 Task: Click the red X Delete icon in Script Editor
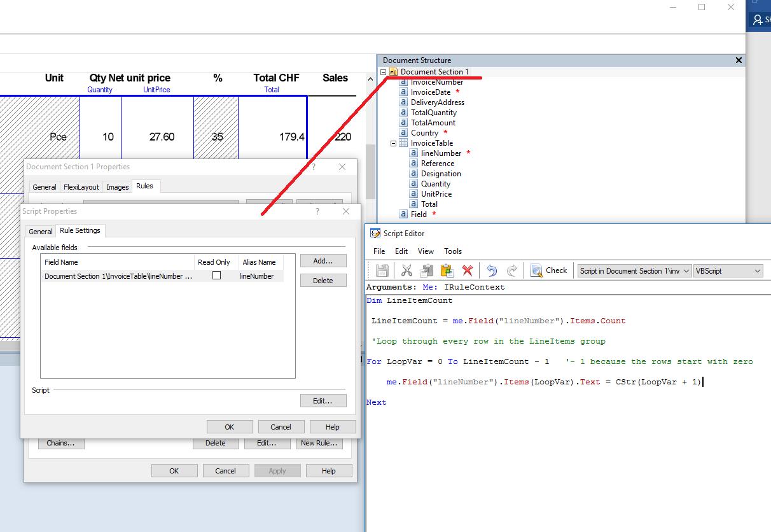point(468,270)
